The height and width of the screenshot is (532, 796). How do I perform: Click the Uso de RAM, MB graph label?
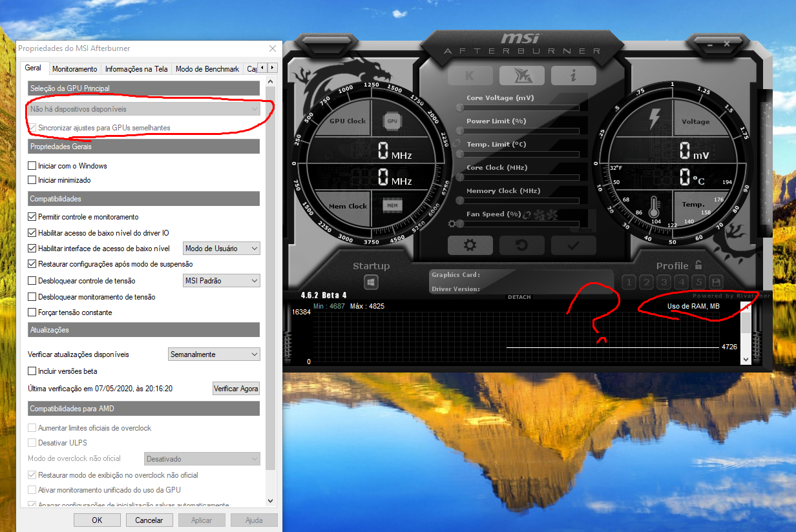(x=693, y=306)
